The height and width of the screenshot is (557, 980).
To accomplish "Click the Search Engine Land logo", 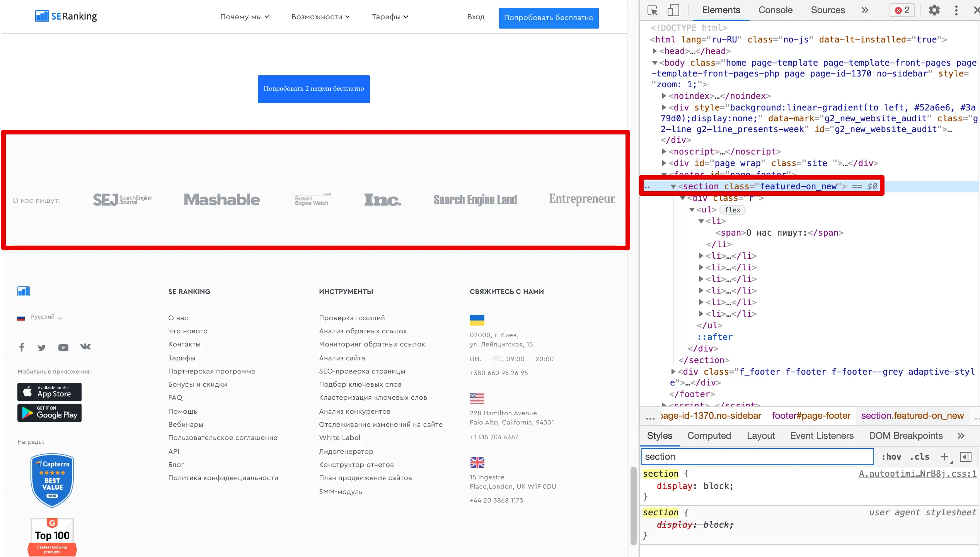I will (475, 200).
